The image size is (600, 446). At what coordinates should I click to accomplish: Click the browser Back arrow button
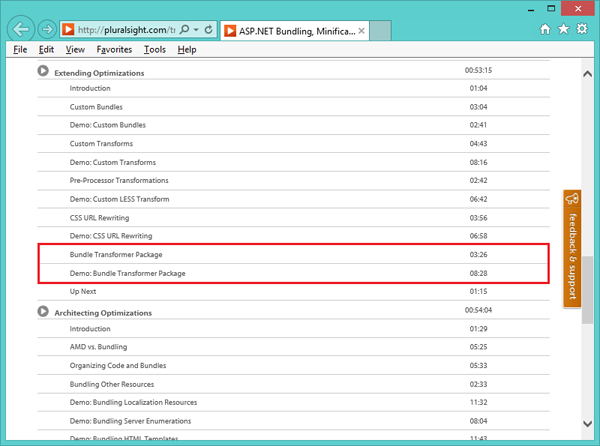[x=21, y=29]
